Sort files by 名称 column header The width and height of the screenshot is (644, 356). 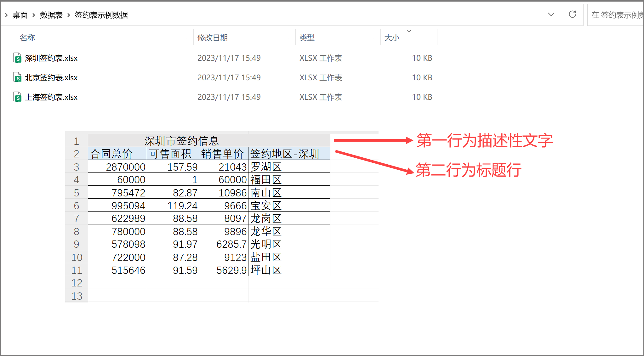coord(27,38)
